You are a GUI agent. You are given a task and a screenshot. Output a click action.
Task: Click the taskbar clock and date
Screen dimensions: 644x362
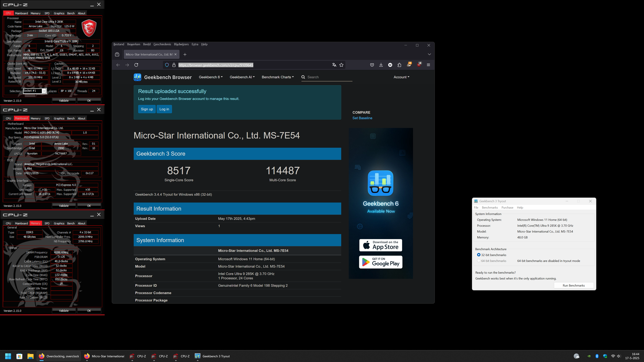click(x=632, y=356)
